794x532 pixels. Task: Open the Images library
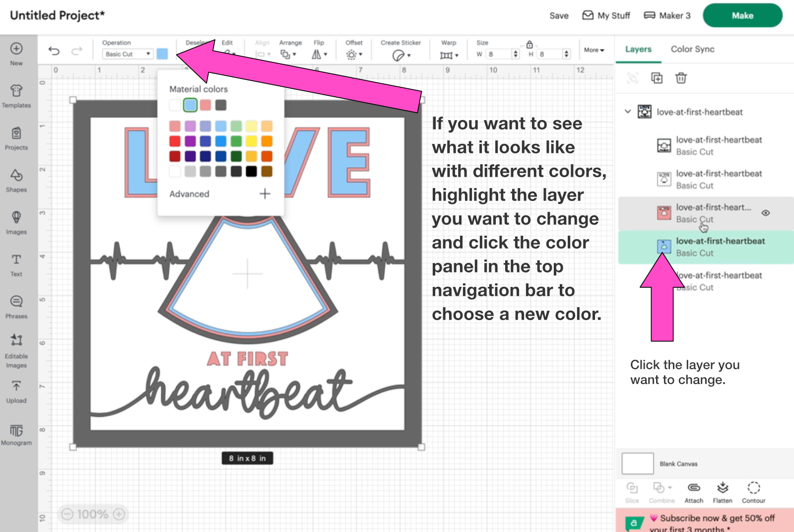tap(16, 222)
